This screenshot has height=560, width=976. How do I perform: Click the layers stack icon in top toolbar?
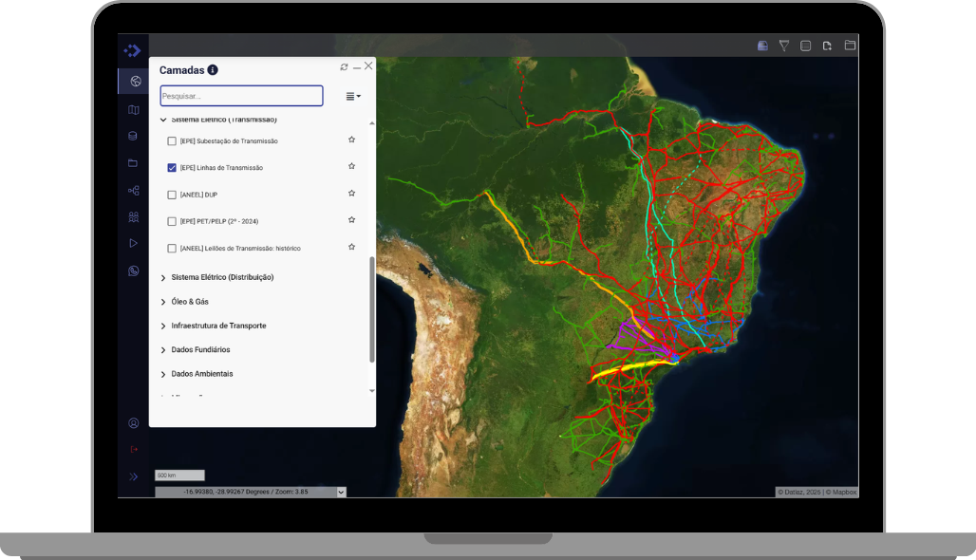762,46
